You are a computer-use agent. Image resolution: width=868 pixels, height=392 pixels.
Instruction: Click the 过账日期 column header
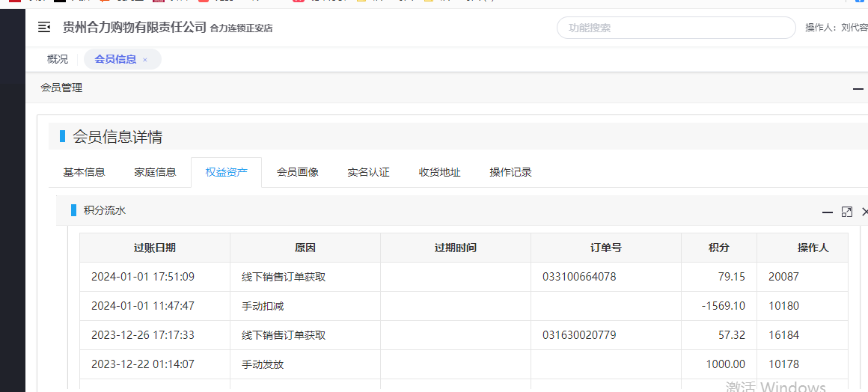[155, 248]
